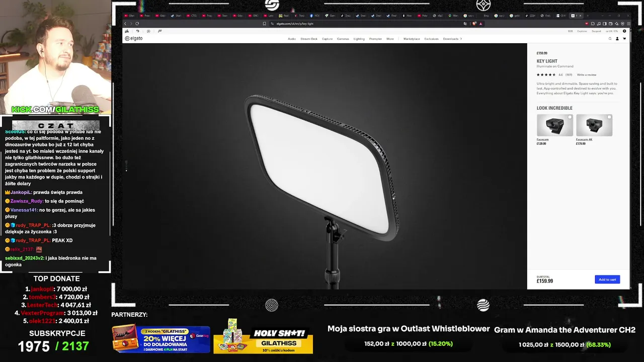Open the Brave Rewards triangle icon
This screenshot has height=362, width=644.
point(480,24)
